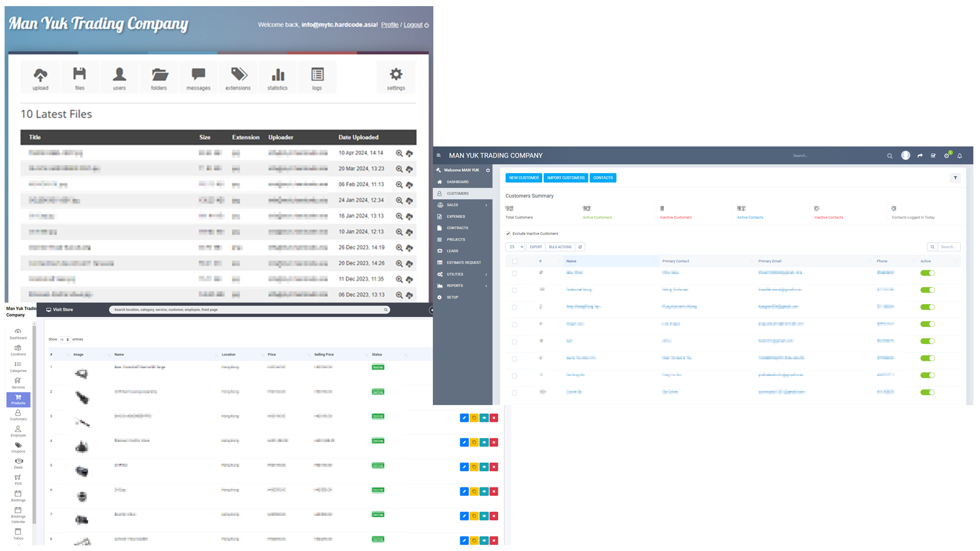Viewport: 980px width, 551px height.
Task: Open the upload cloud icon
Action: [40, 75]
